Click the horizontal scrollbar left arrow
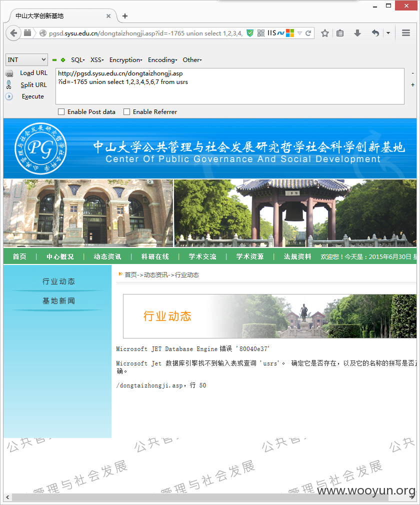 (x=7, y=497)
